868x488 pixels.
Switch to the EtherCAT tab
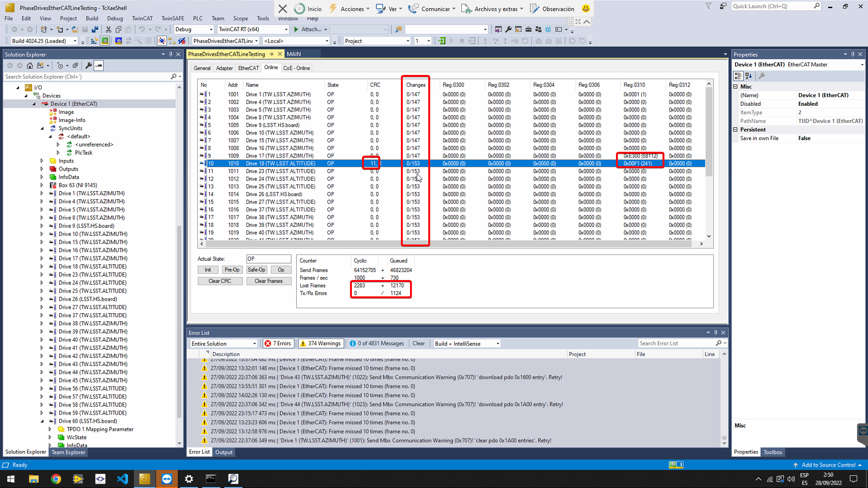pyautogui.click(x=248, y=68)
